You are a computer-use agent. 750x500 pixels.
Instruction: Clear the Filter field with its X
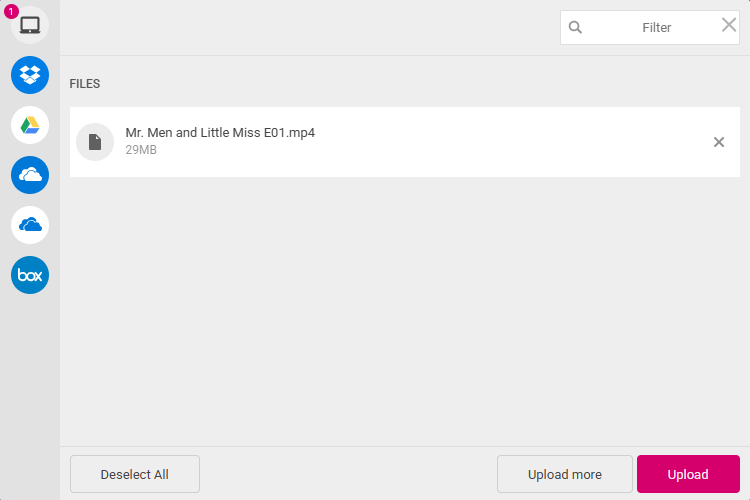tap(728, 25)
